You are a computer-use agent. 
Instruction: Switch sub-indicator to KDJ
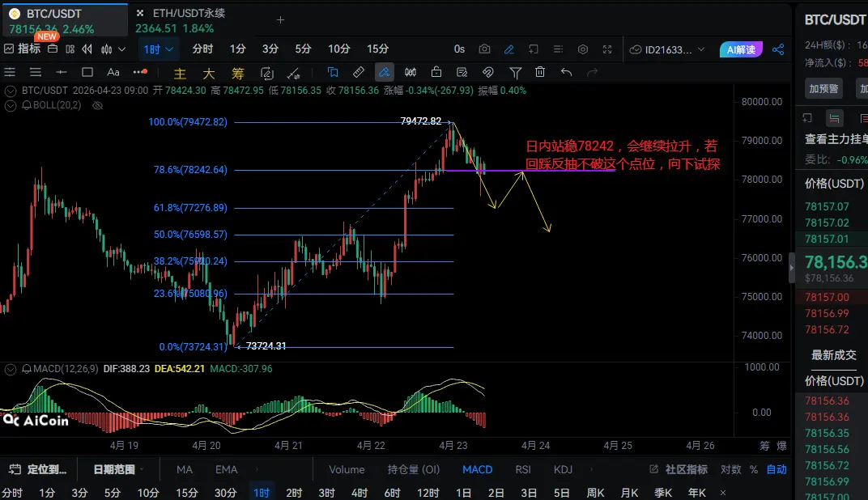(x=563, y=469)
